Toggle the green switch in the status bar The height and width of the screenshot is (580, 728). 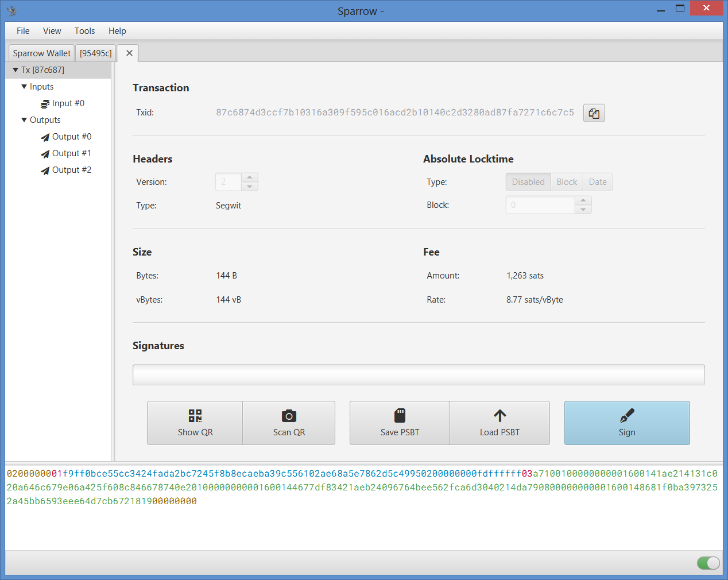click(x=708, y=563)
